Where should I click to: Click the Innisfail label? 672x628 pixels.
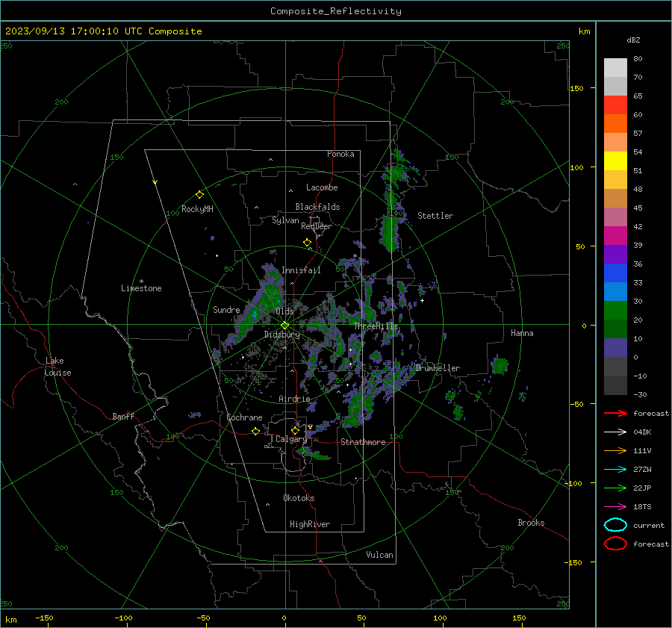301,270
